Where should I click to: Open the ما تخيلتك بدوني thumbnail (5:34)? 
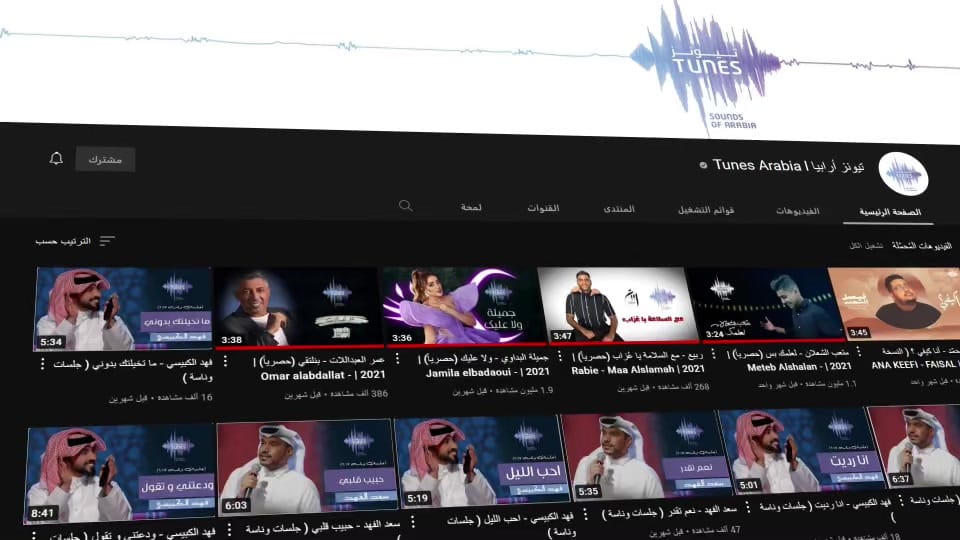pos(124,308)
